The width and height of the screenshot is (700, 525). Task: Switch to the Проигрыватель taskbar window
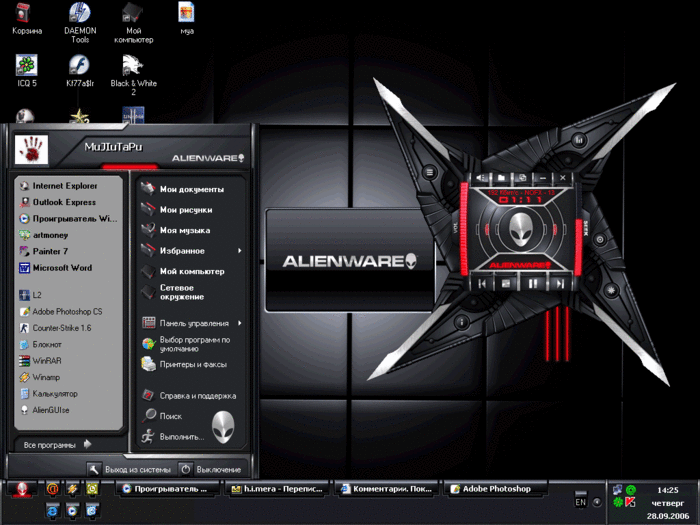click(167, 489)
